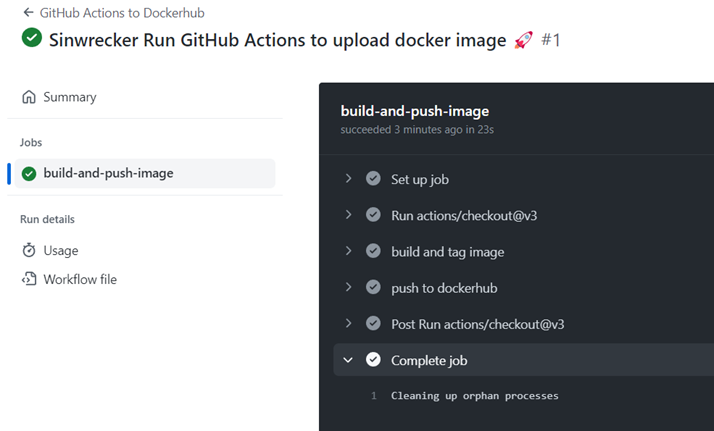This screenshot has height=431, width=714.
Task: Go back to GitHub Actions to Dockerhub workflow
Action: pyautogui.click(x=122, y=13)
